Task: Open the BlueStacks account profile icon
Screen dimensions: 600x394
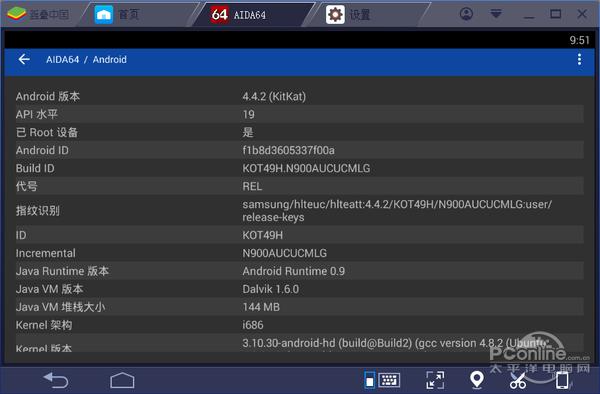Action: pos(466,14)
